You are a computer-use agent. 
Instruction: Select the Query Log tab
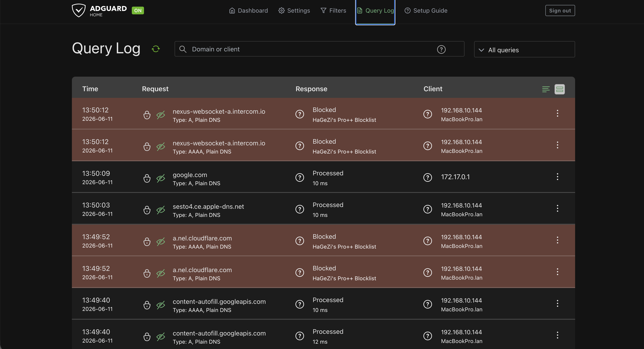click(x=375, y=10)
